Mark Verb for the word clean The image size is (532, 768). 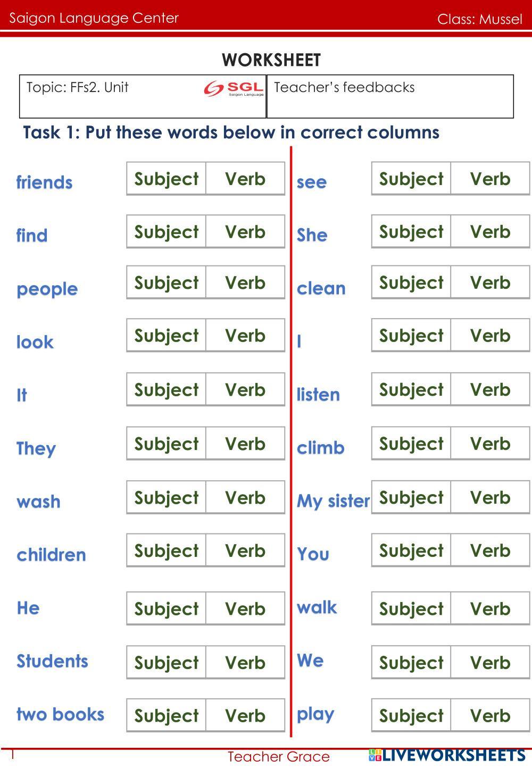490,282
